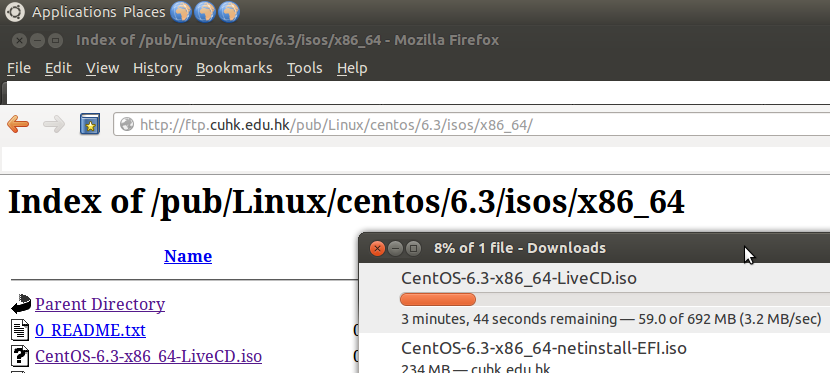
Task: Click the Firefox window title bar text
Action: 287,40
